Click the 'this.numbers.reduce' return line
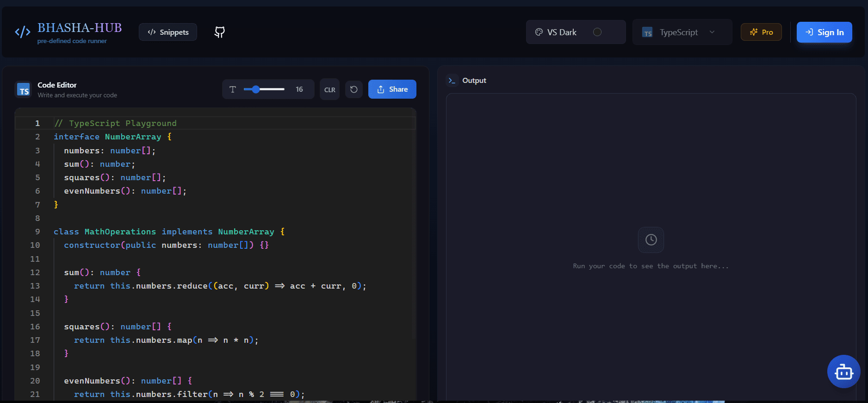Image resolution: width=868 pixels, height=403 pixels. click(x=220, y=286)
